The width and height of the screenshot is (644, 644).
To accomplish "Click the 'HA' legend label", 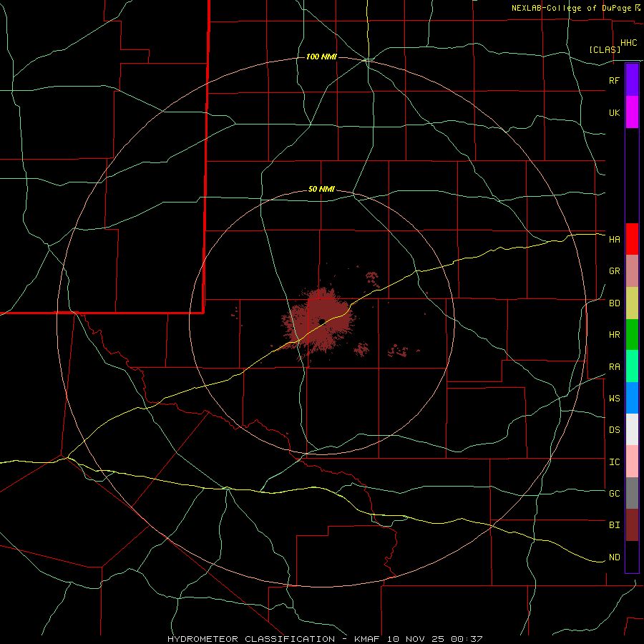I will pyautogui.click(x=614, y=240).
